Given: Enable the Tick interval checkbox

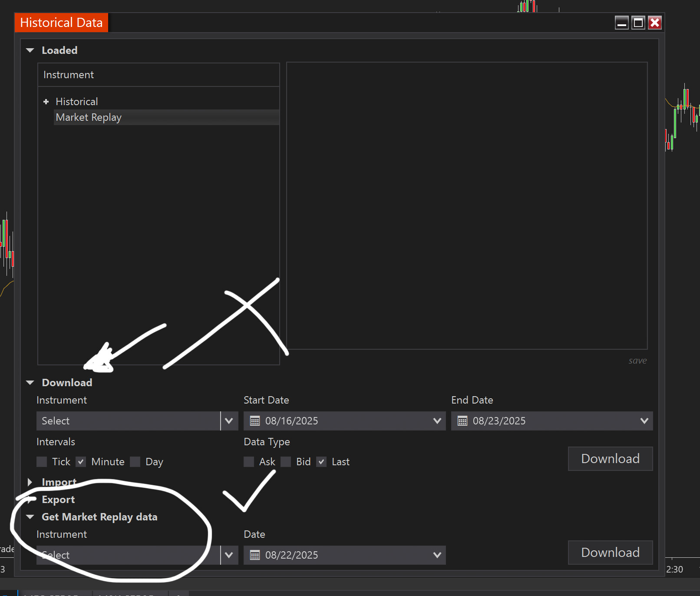Looking at the screenshot, I should click(x=42, y=462).
